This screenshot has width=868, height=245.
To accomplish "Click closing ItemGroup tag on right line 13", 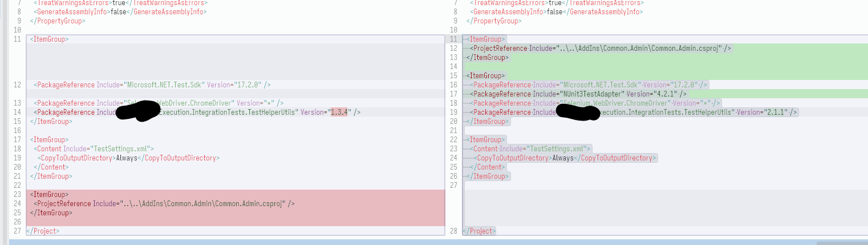I will pyautogui.click(x=488, y=58).
